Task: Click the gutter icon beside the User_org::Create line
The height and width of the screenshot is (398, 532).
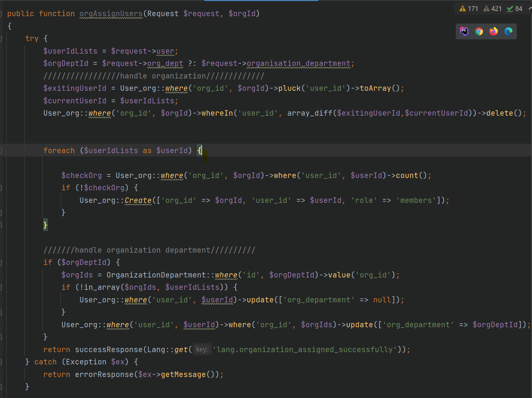Action: (1, 200)
